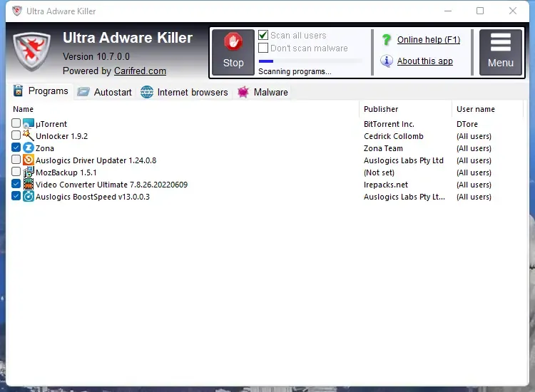This screenshot has height=392, width=535.
Task: Sort by User name column header
Action: pos(476,110)
